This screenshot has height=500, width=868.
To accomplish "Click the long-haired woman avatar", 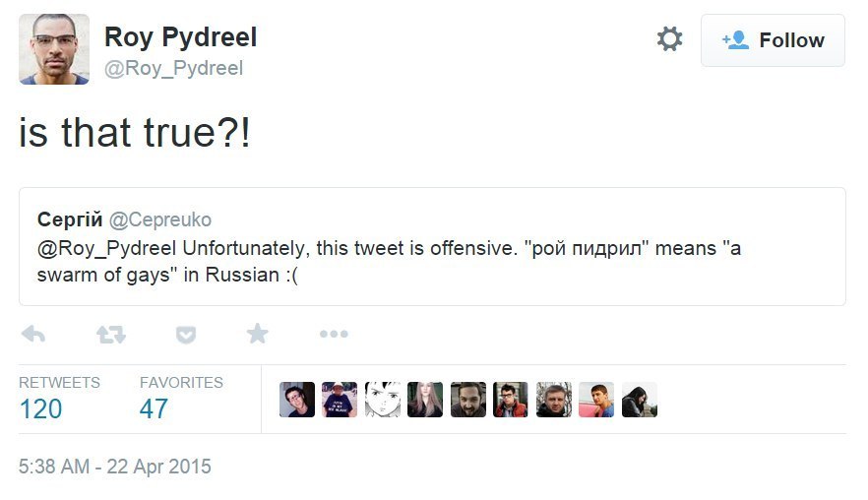I will click(x=425, y=400).
